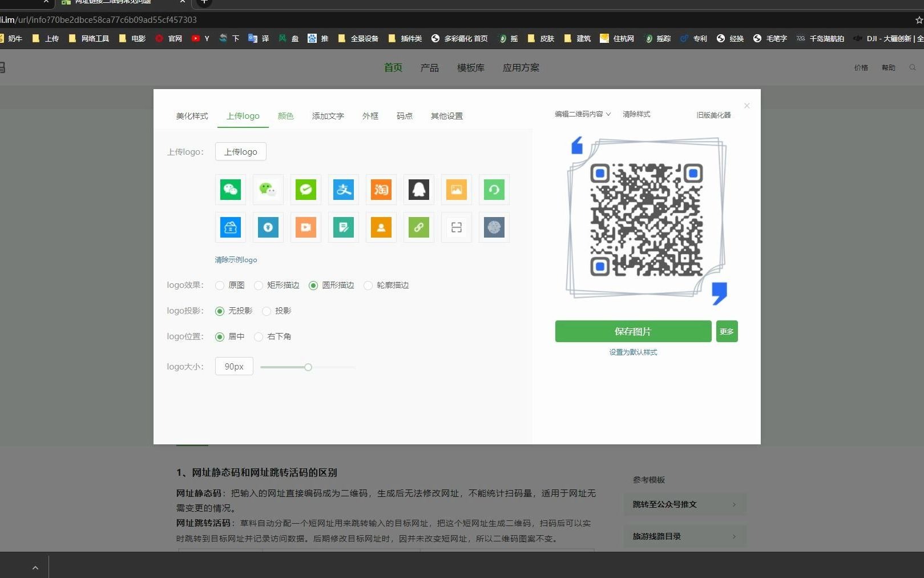Click 清除示例logo link
This screenshot has height=578, width=924.
pyautogui.click(x=235, y=259)
